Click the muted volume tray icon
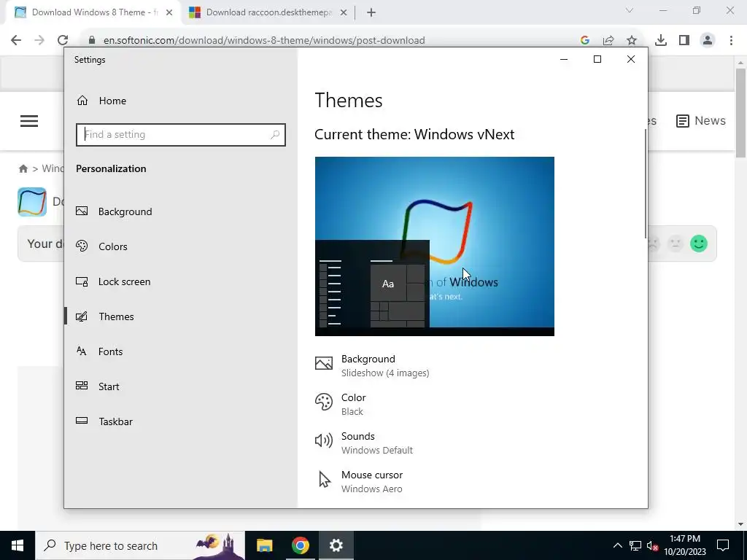The width and height of the screenshot is (747, 560). (652, 545)
